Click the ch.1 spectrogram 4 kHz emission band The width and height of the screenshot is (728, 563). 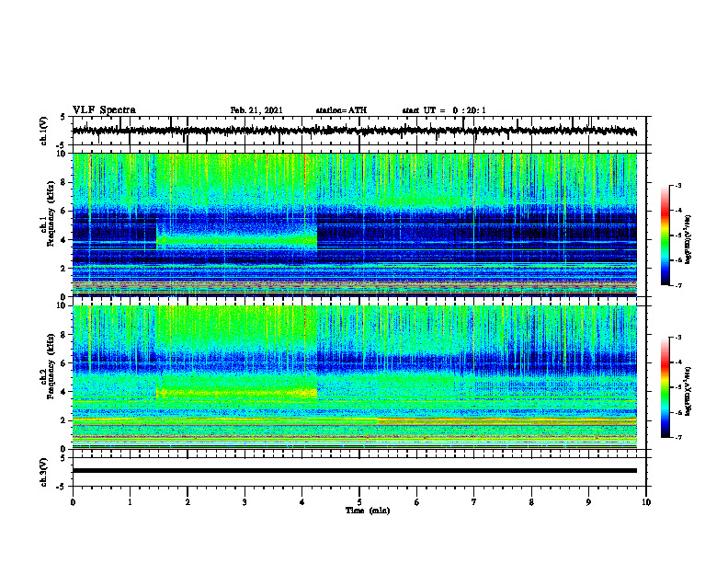(x=237, y=240)
